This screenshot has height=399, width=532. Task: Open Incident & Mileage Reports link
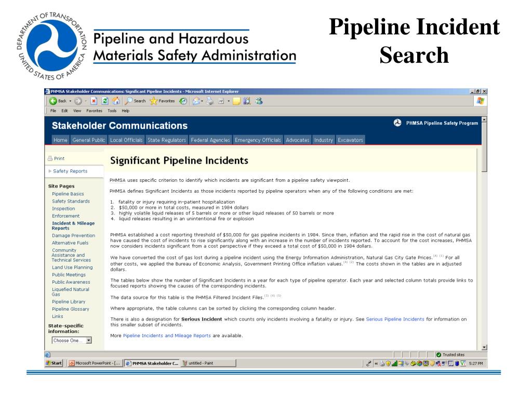[73, 225]
